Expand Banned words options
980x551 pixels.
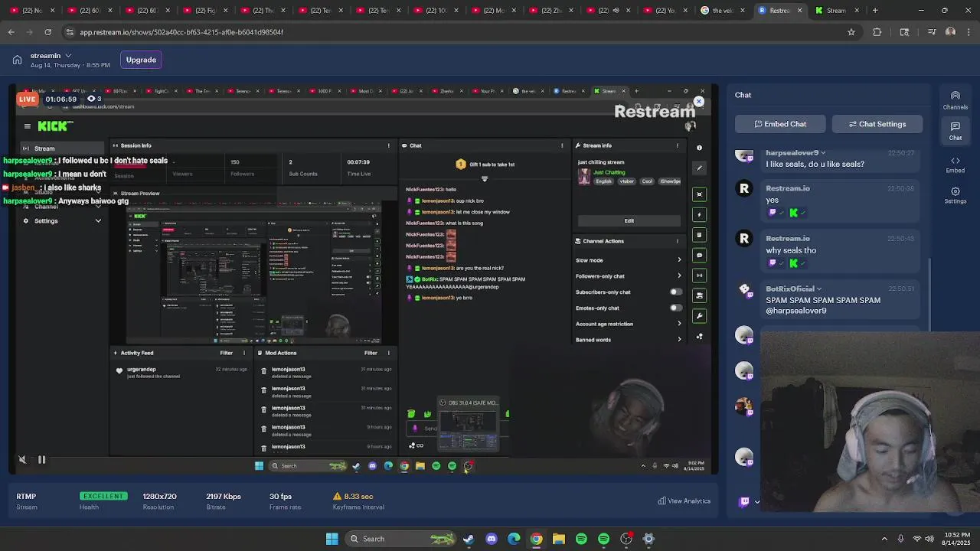(678, 339)
